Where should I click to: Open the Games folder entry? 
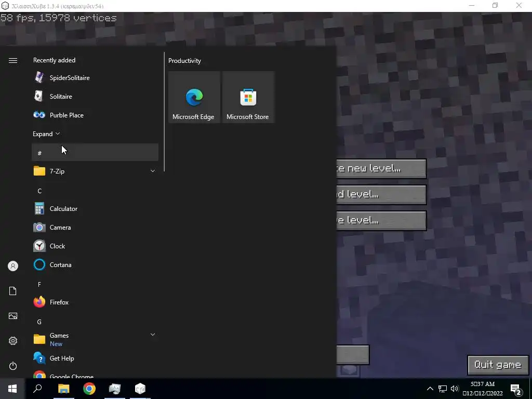click(x=95, y=339)
